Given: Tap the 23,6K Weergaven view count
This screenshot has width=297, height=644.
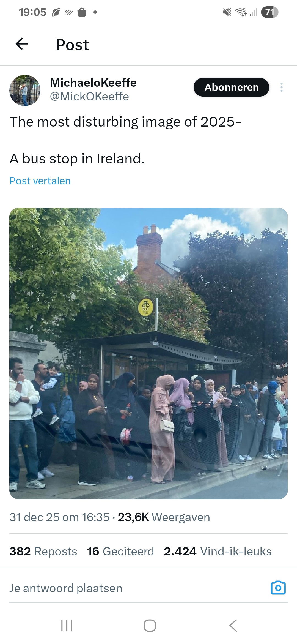Looking at the screenshot, I should coord(164,517).
